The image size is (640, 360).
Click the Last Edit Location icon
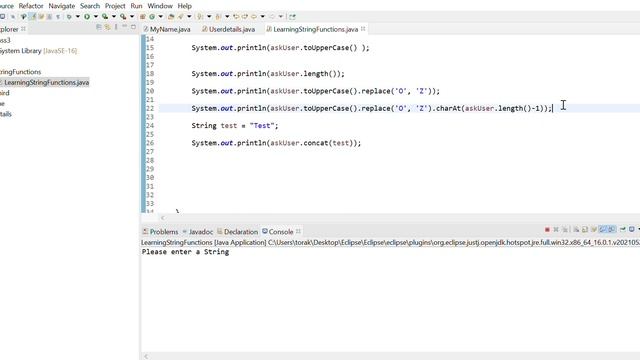tap(236, 17)
